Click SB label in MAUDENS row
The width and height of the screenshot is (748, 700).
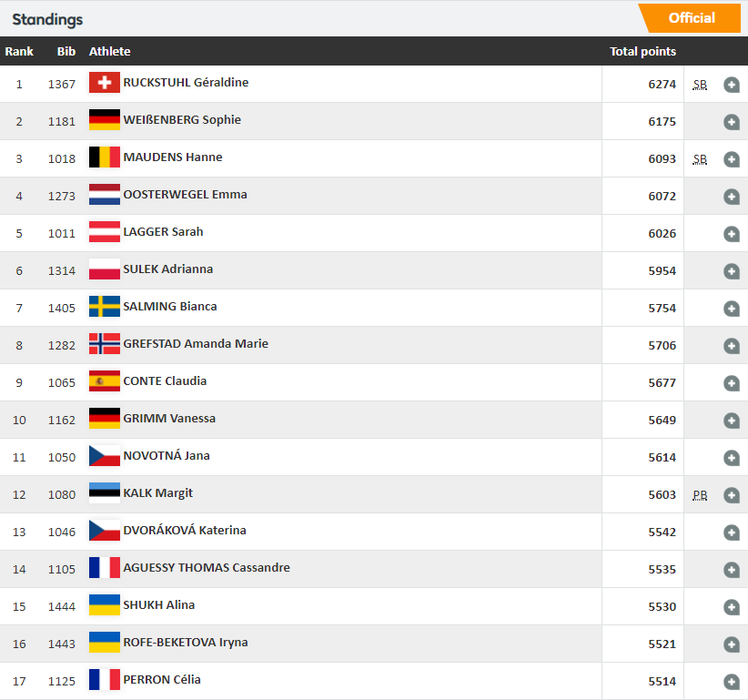[x=700, y=159]
